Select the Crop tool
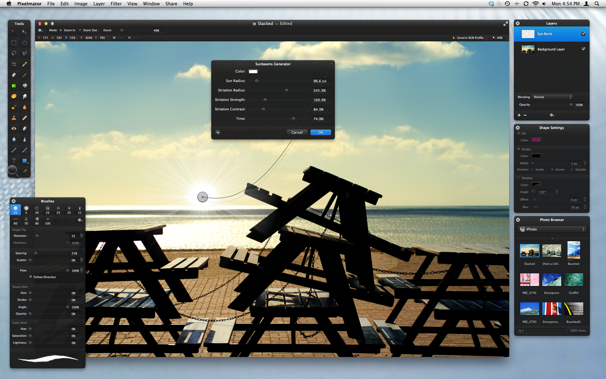This screenshot has width=606, height=379. pyautogui.click(x=14, y=64)
